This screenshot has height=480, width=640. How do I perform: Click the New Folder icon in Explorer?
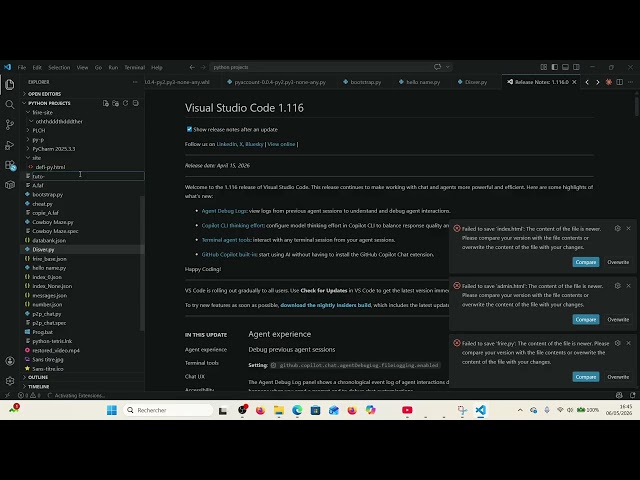coord(116,103)
